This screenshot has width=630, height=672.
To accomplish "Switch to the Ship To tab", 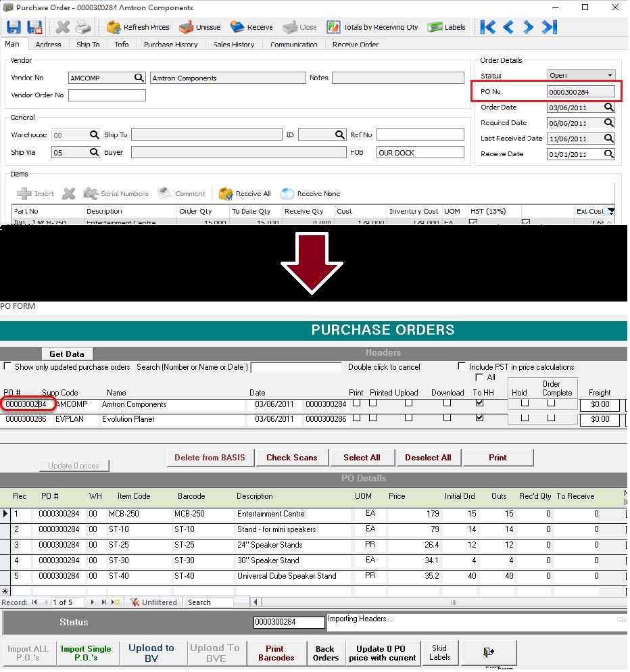I will [x=88, y=44].
